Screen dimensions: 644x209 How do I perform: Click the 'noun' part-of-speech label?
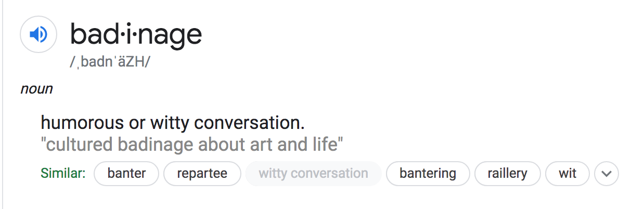36,89
